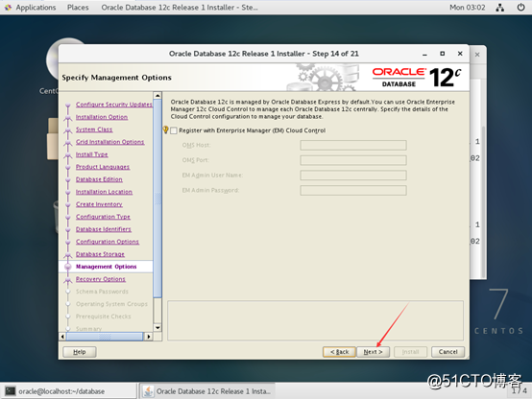Maximize the Oracle installer window

(443, 54)
